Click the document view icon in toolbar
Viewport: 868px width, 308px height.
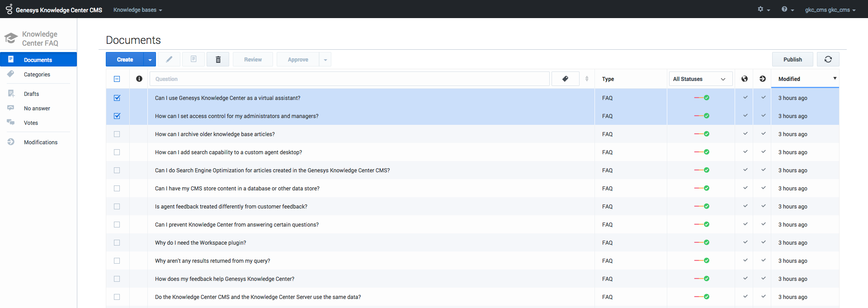point(193,59)
